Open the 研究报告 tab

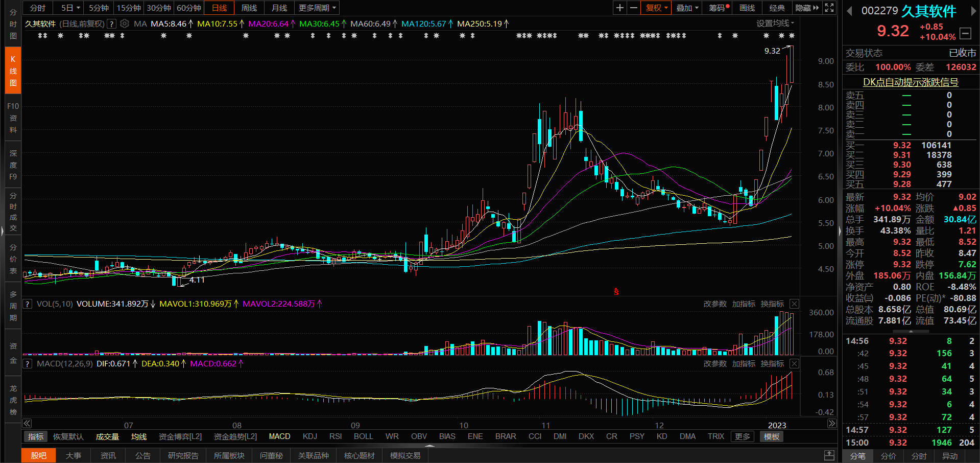(183, 455)
